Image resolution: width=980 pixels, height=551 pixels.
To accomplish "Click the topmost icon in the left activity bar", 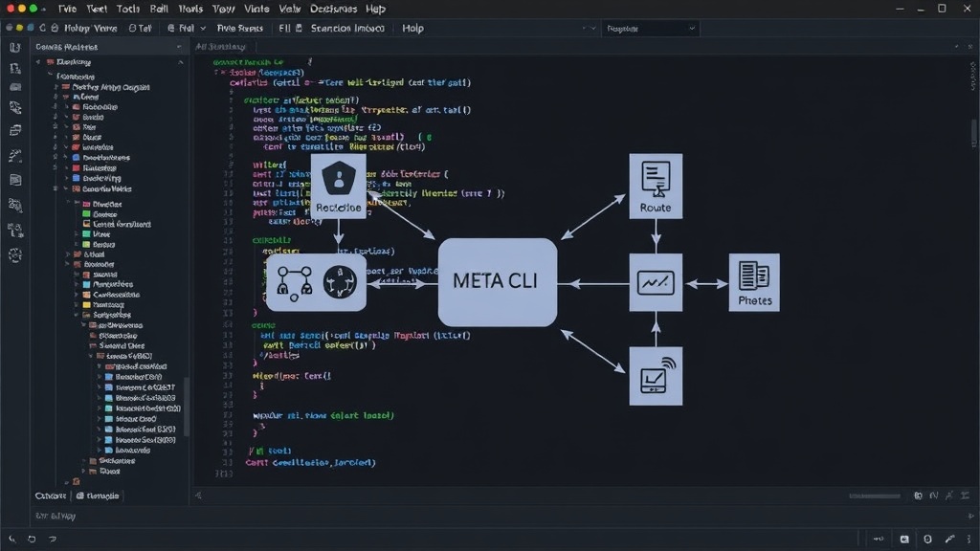I will click(15, 48).
